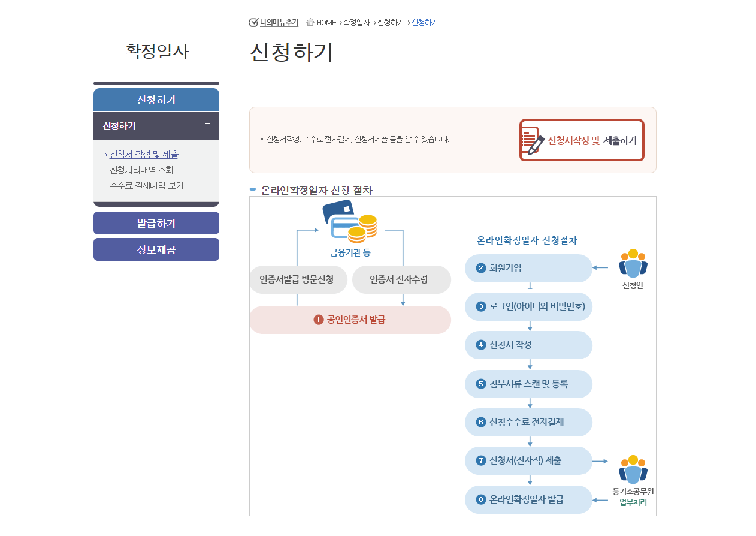
Task: Click HOME in the breadcrumb
Action: [x=326, y=23]
